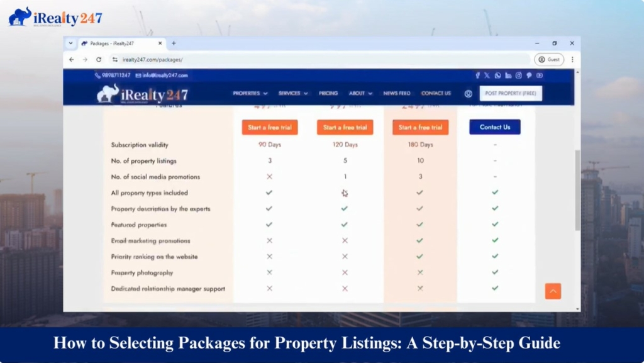Expand the Properties dropdown menu

tap(250, 94)
